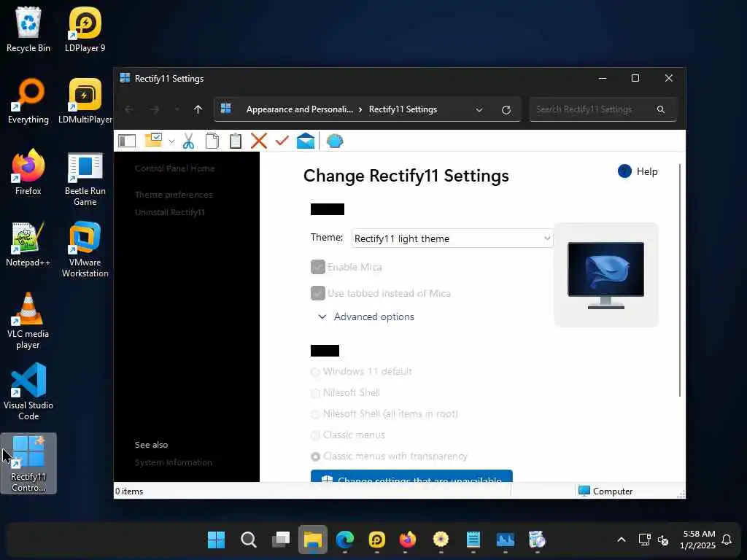Open Control Panel Home link
747x560 pixels.
click(x=174, y=168)
